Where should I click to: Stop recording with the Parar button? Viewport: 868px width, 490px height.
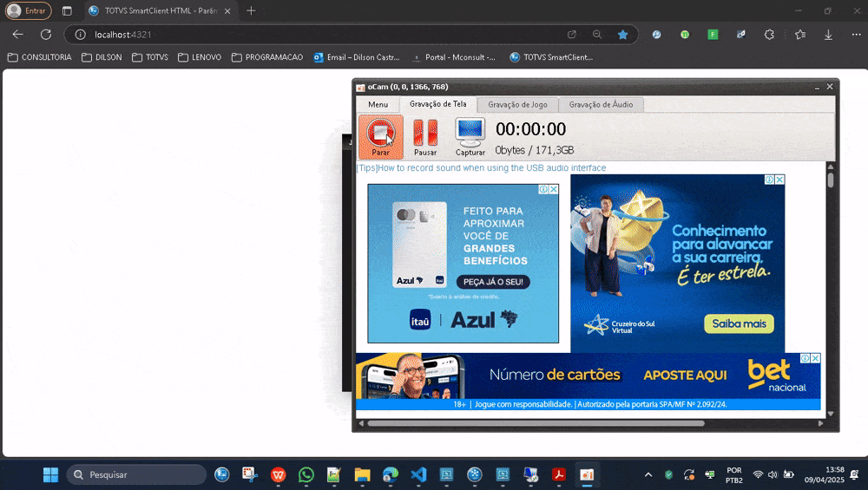pos(380,137)
